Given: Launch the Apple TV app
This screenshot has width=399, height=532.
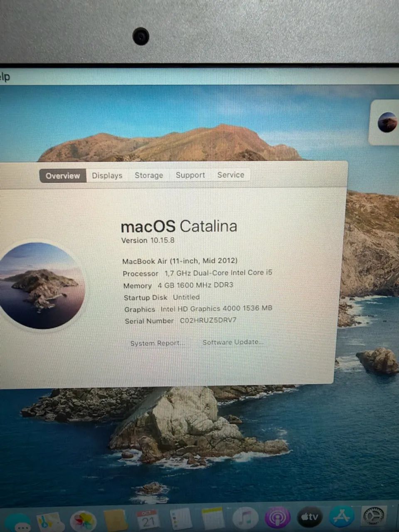Looking at the screenshot, I should [310, 517].
